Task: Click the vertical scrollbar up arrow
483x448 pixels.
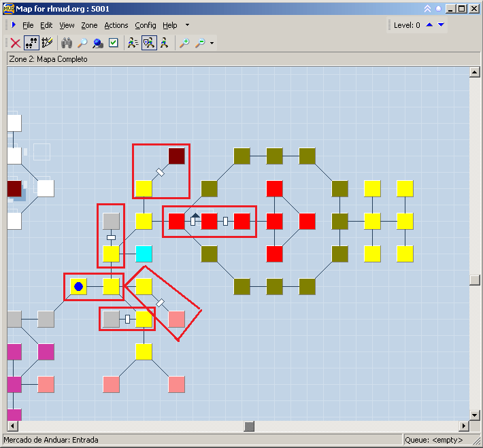Action: coord(474,72)
